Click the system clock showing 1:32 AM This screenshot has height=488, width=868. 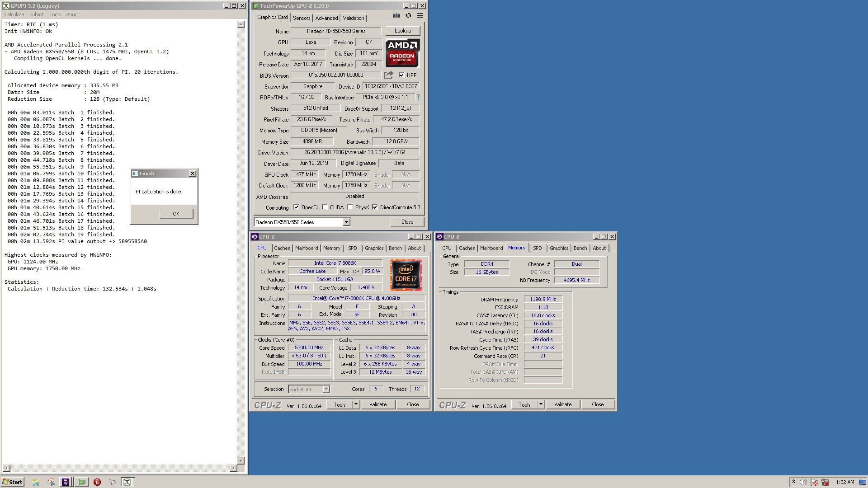(x=845, y=482)
